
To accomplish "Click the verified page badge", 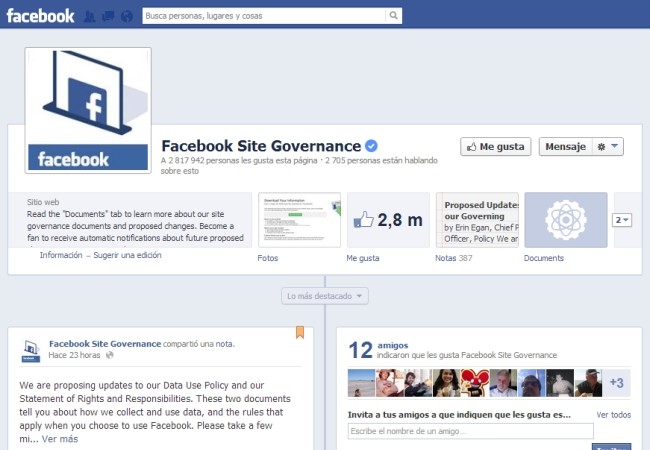I will click(x=371, y=146).
